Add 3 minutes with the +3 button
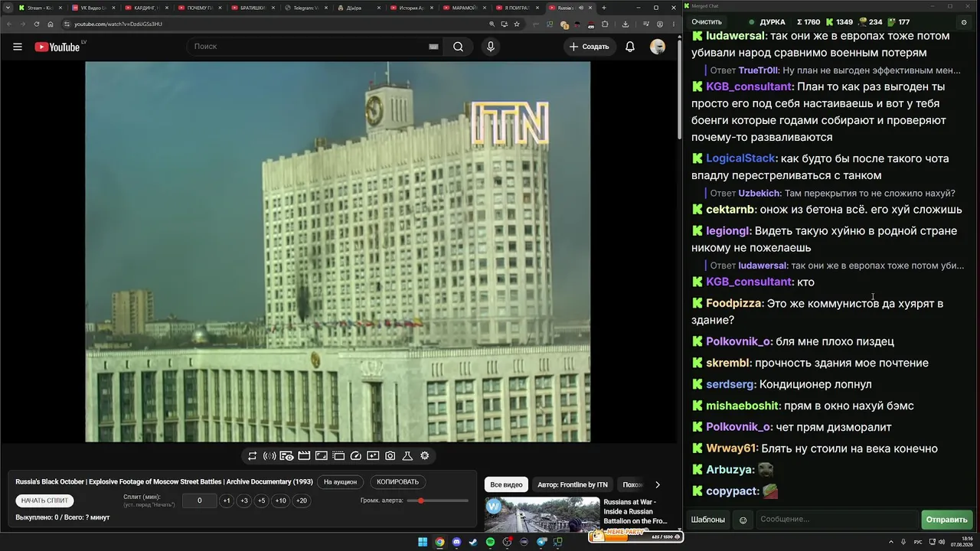This screenshot has width=980, height=551. (x=243, y=500)
